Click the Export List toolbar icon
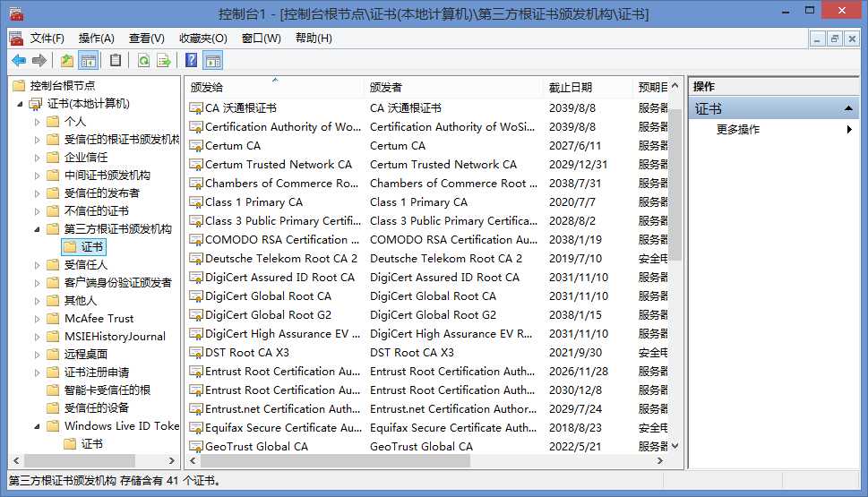The image size is (868, 497). (164, 60)
